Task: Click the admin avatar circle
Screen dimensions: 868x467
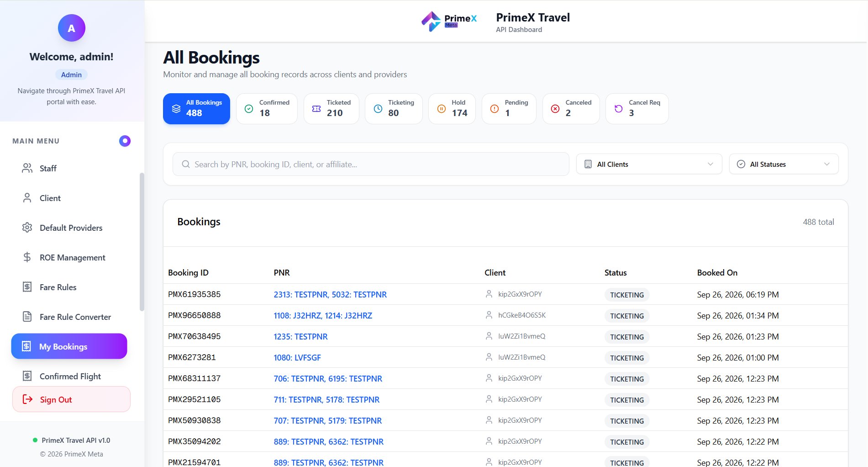Action: tap(71, 28)
